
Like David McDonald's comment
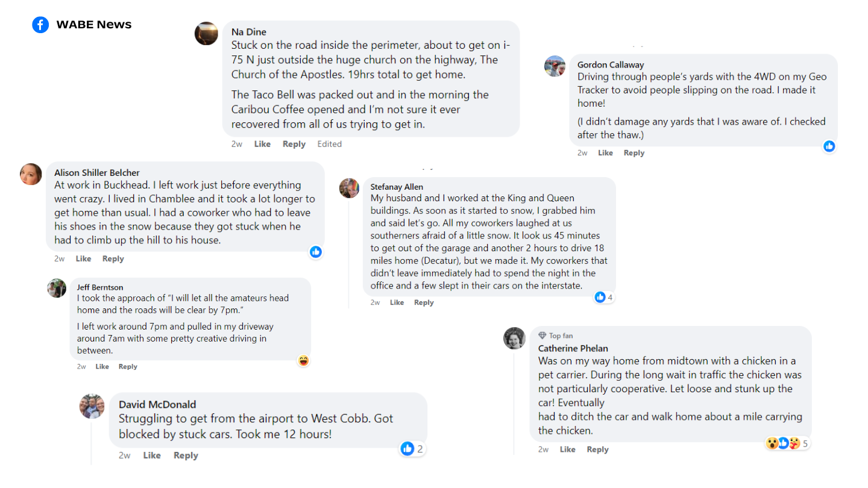coord(151,455)
